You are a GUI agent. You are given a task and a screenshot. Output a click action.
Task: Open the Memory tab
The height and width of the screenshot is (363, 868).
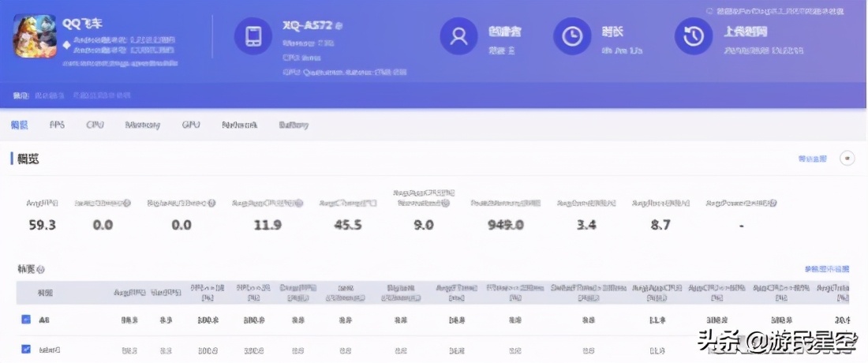point(143,125)
